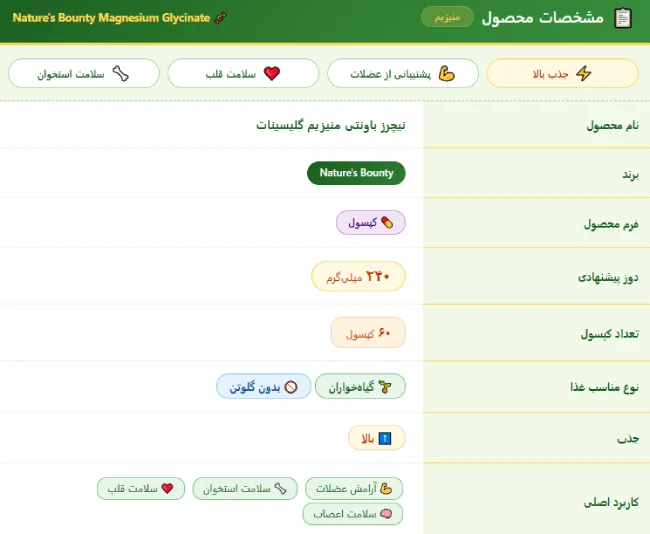Click the arm icon in آرامش عضلات tag
Screen dimensions: 650x534
386,489
